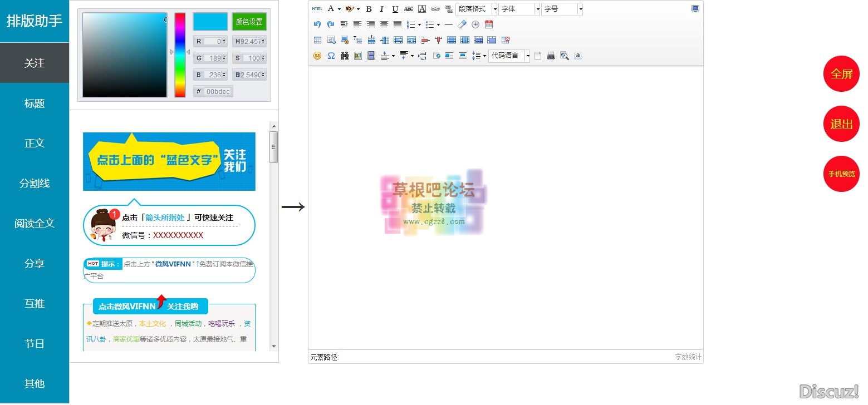Insert special character with Omega icon
The height and width of the screenshot is (405, 868).
pyautogui.click(x=331, y=56)
